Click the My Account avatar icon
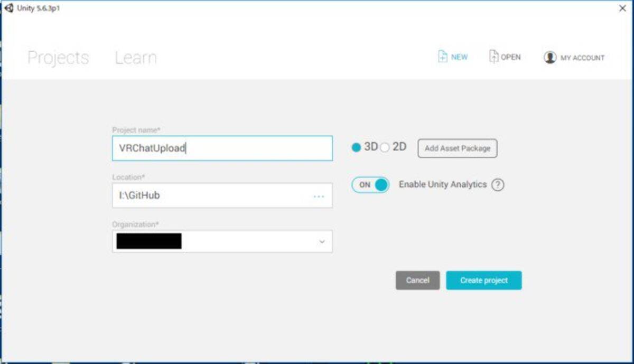Image resolution: width=634 pixels, height=364 pixels. [x=550, y=58]
